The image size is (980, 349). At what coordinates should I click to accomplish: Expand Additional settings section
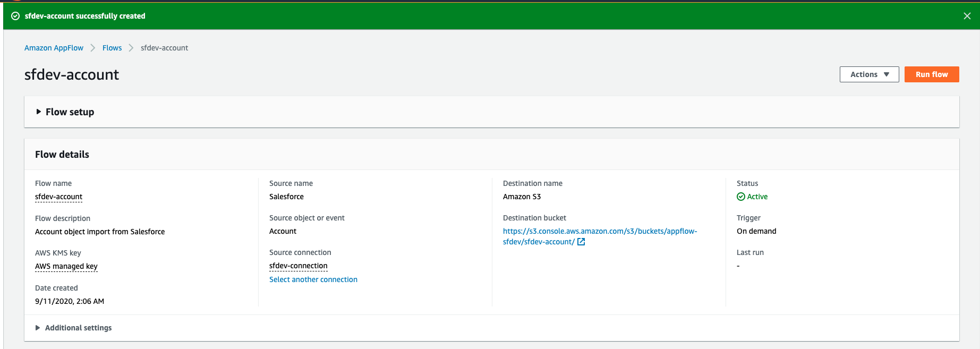(x=73, y=328)
